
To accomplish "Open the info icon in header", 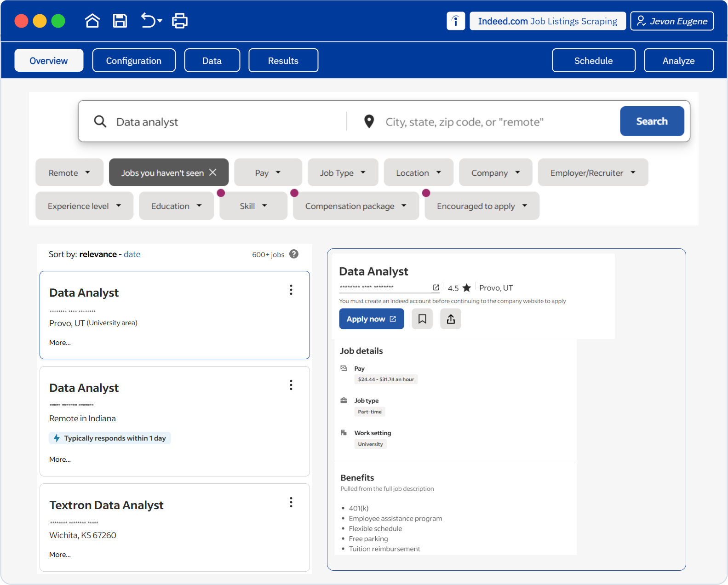I will click(x=456, y=21).
